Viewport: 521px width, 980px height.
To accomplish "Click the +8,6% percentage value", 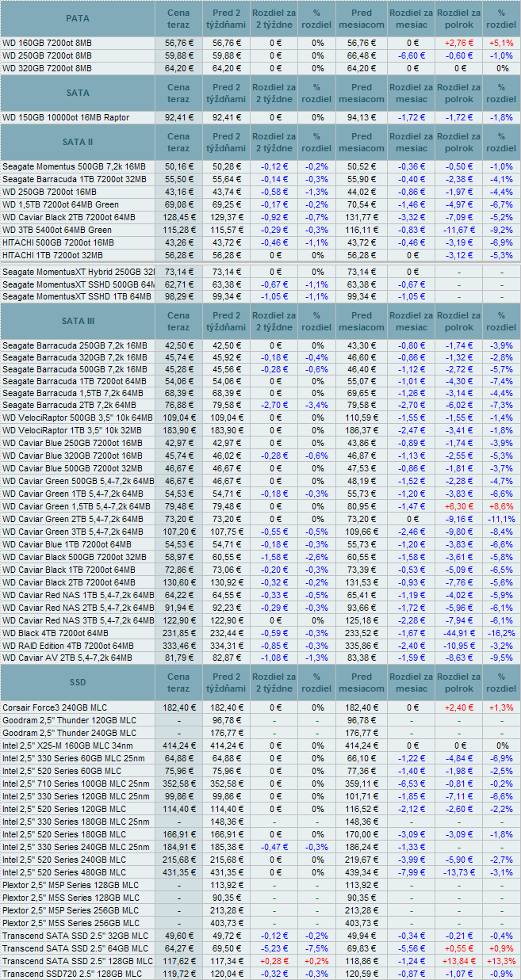I will pos(501,506).
